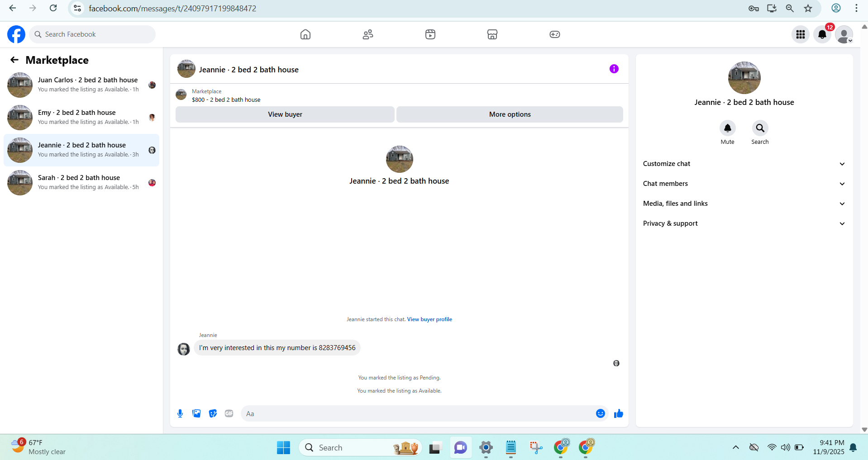Image resolution: width=868 pixels, height=460 pixels.
Task: Reload the browser page
Action: (53, 8)
